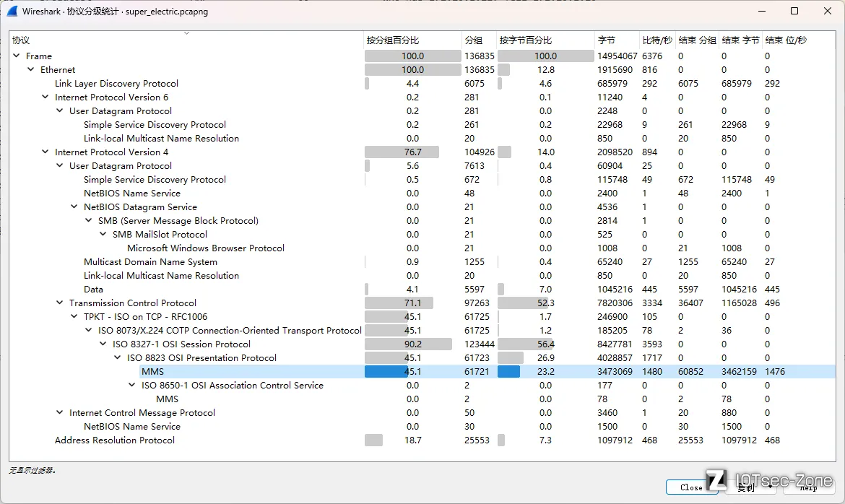Sort by the 协议 column header
The image size is (845, 504).
coord(186,40)
